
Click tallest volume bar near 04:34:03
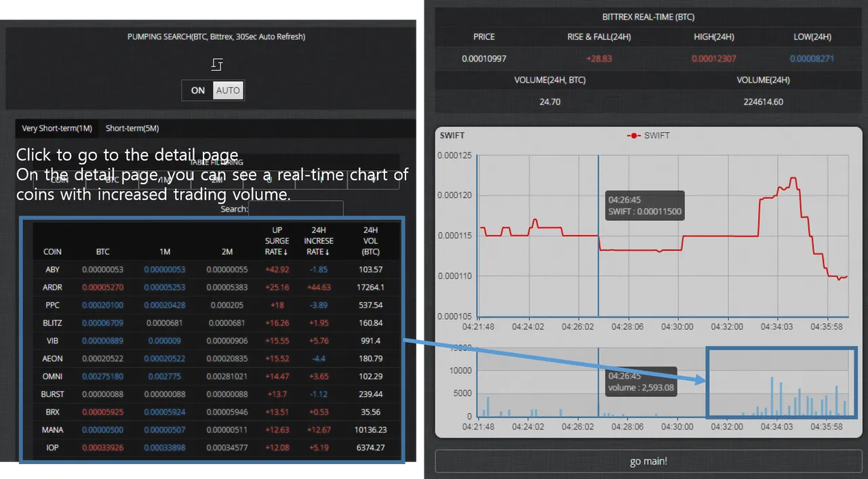pyautogui.click(x=772, y=396)
